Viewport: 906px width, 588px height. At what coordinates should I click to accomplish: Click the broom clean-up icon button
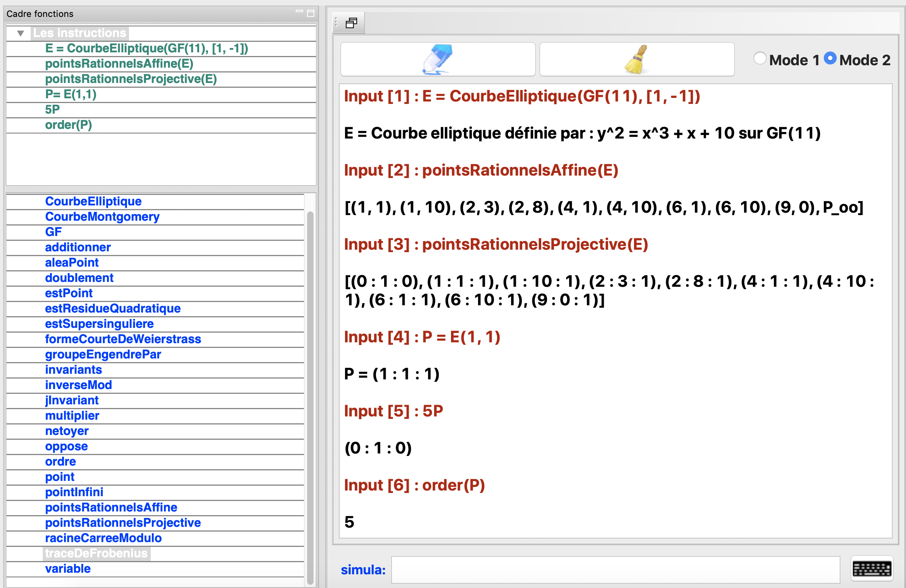pos(637,60)
